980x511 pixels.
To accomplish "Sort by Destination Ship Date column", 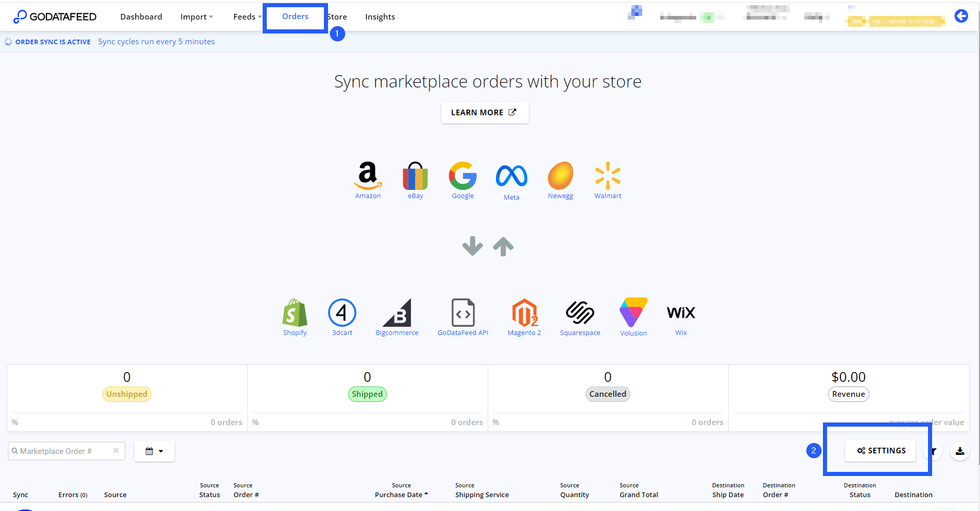I will pyautogui.click(x=728, y=490).
